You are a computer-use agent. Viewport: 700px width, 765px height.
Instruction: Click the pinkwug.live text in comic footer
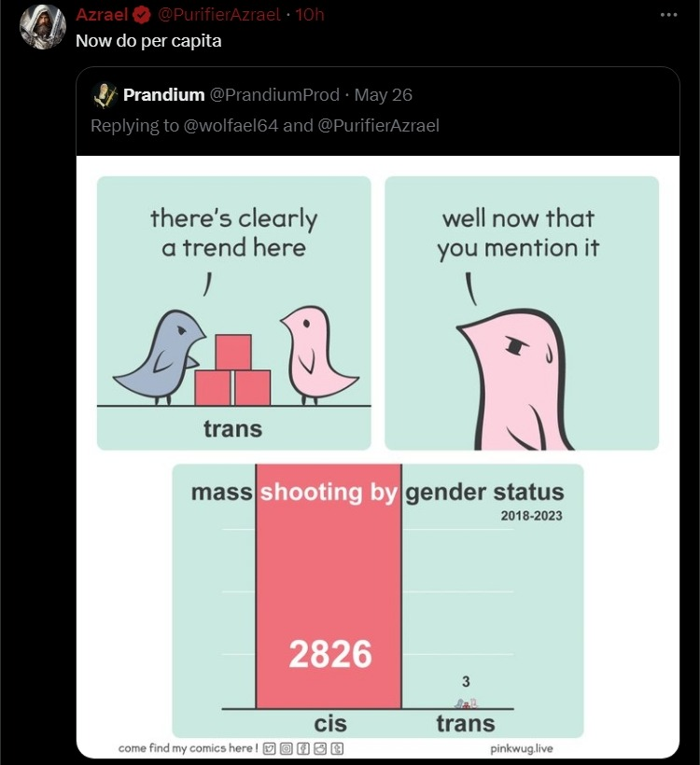point(521,748)
